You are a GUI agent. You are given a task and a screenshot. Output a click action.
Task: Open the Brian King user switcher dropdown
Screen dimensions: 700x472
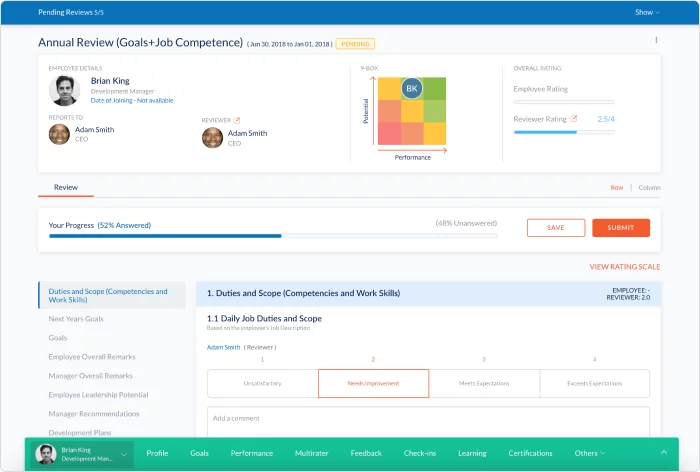click(x=82, y=454)
